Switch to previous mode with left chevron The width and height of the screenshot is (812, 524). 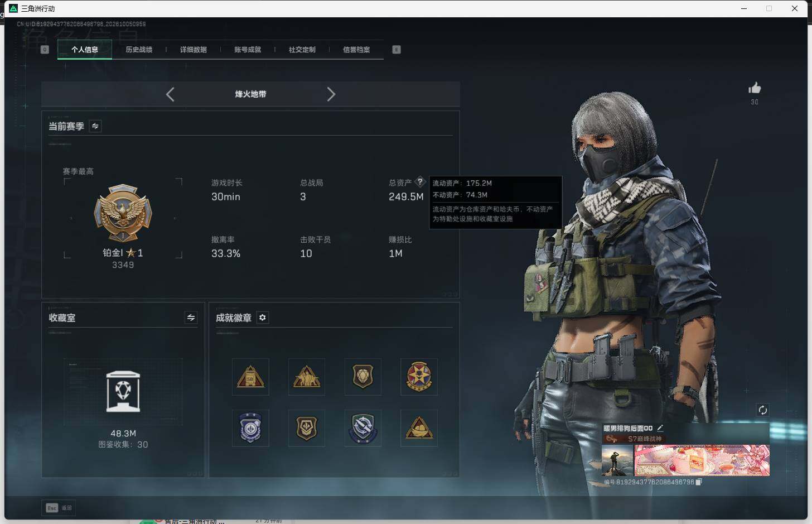point(170,94)
